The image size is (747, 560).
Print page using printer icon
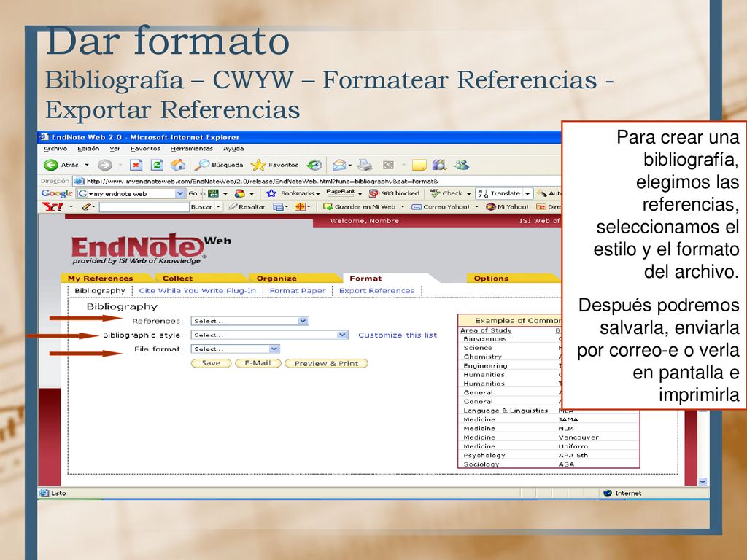tap(365, 165)
